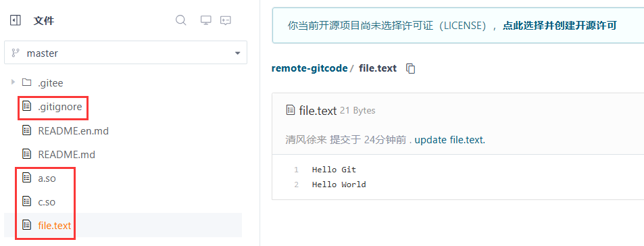The height and width of the screenshot is (246, 644).
Task: Click file.text in the breadcrumb path
Action: 378,68
